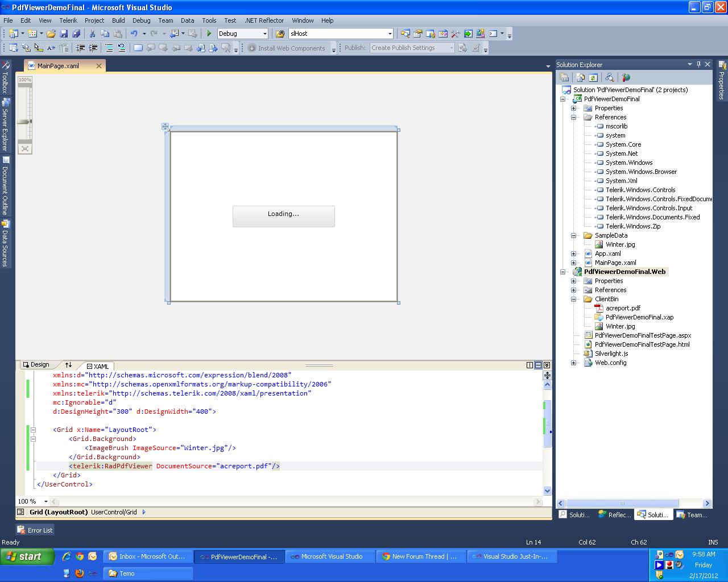
Task: Uncomment selected lines via toolbar icon
Action: click(x=122, y=48)
